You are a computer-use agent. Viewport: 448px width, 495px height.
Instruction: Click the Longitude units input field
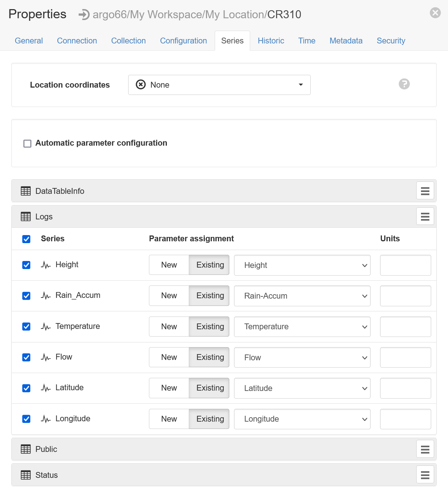pos(406,419)
